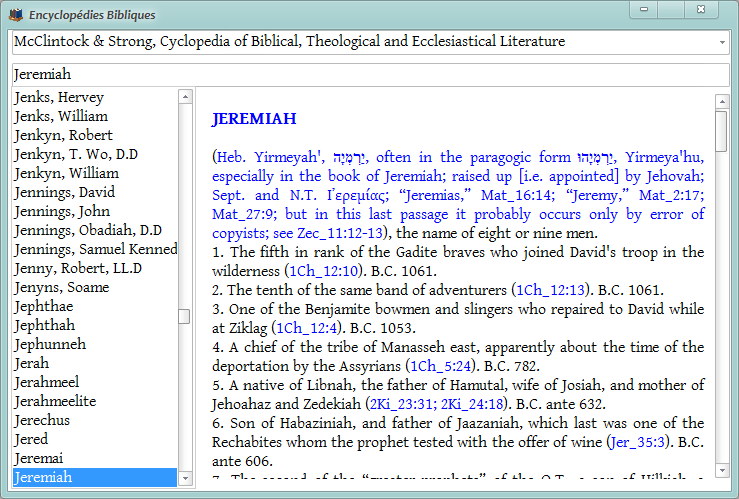Image resolution: width=739 pixels, height=499 pixels.
Task: Click the entry list scrollbar thumb
Action: 185,316
